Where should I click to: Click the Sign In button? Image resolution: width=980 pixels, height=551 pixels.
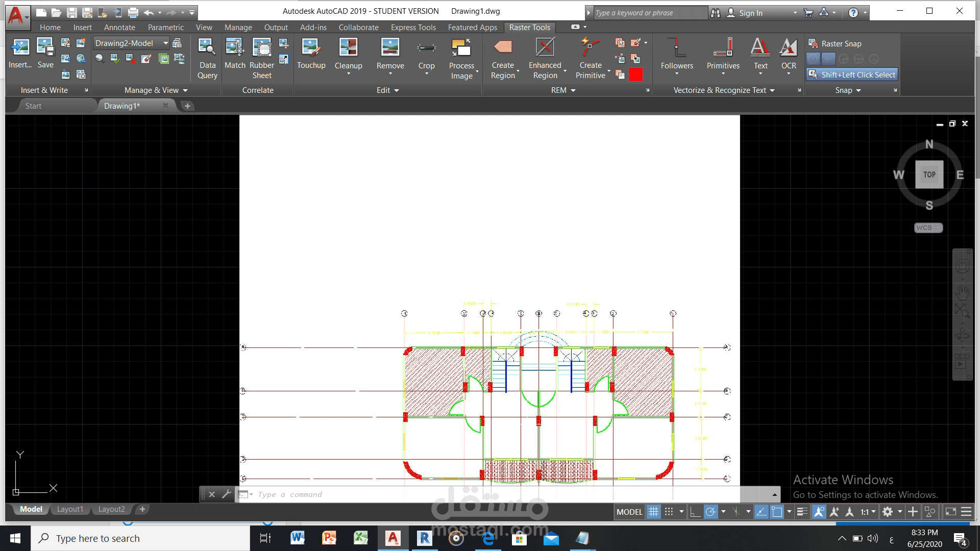coord(750,13)
